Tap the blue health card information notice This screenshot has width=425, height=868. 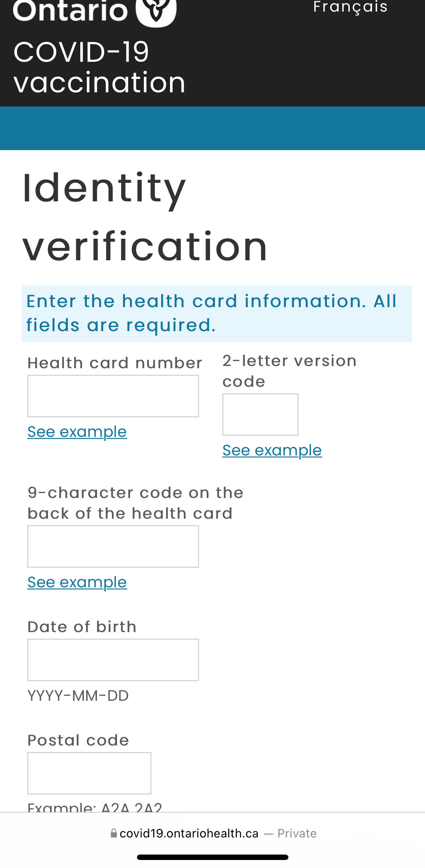pyautogui.click(x=216, y=313)
